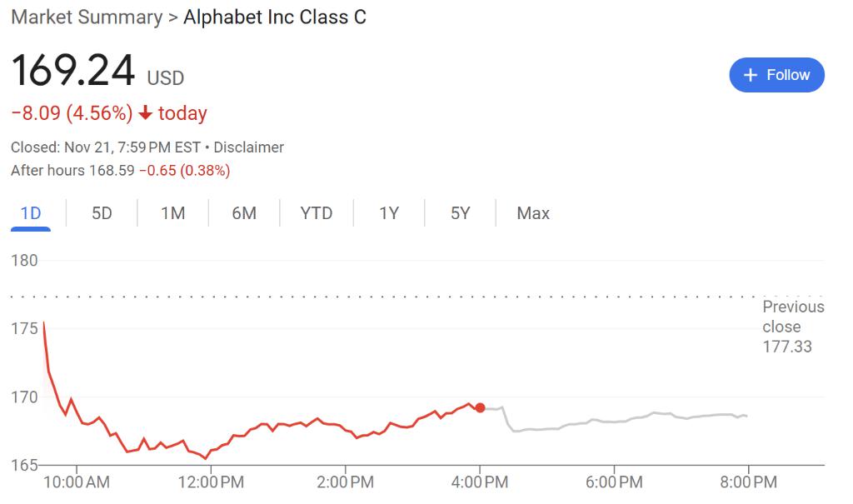Click the 169.24 stock price
Image resolution: width=853 pixels, height=504 pixels.
pos(73,71)
